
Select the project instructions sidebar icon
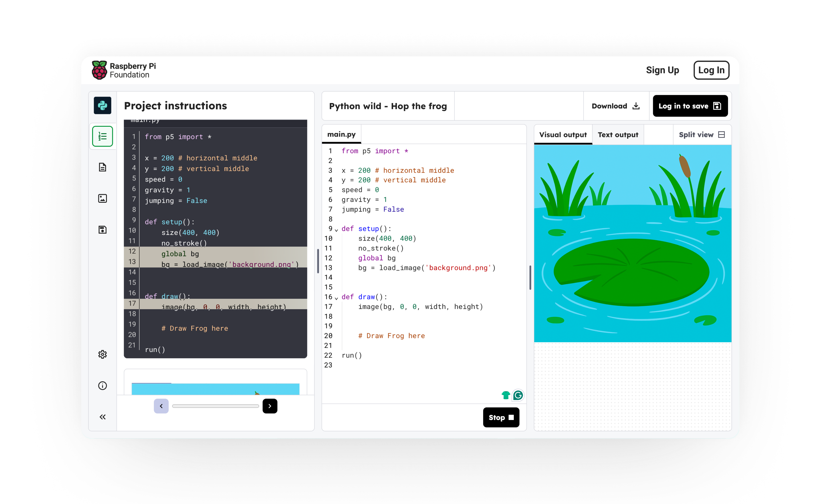[102, 136]
